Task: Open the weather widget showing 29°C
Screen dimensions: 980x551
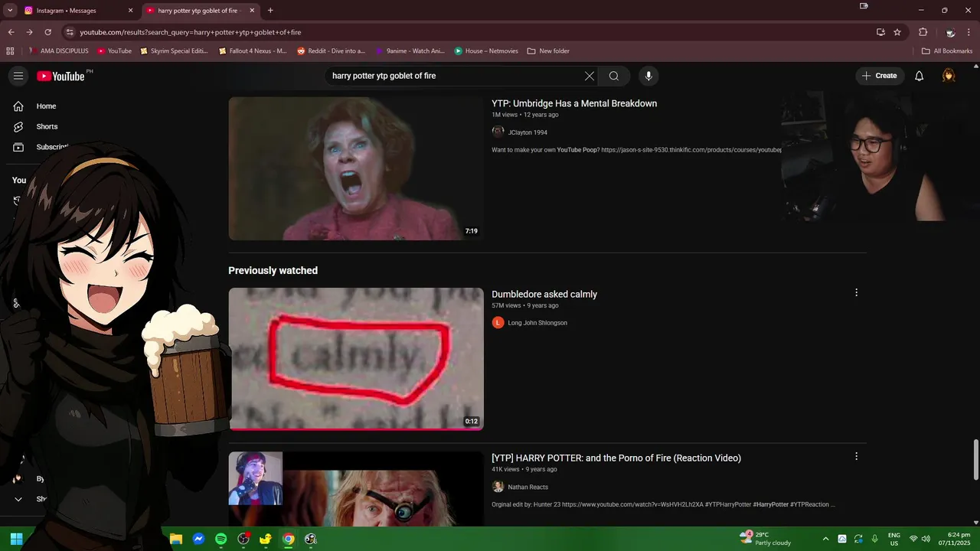Action: [x=766, y=539]
